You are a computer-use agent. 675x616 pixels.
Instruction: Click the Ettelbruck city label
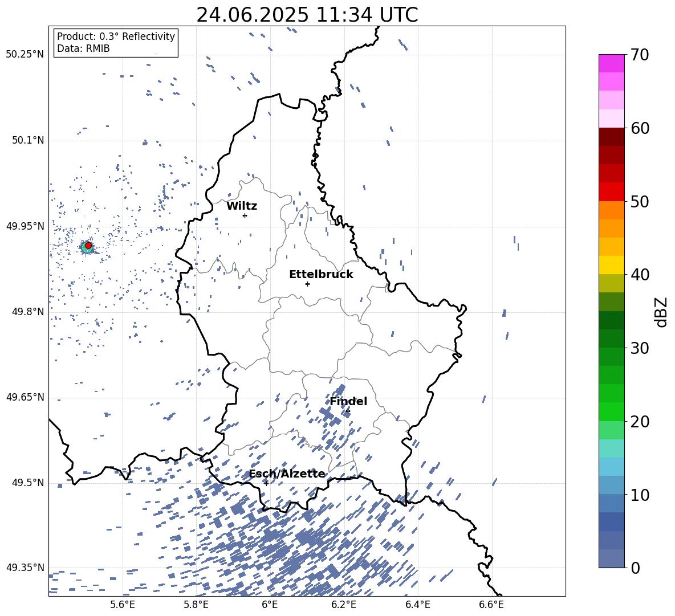(321, 275)
